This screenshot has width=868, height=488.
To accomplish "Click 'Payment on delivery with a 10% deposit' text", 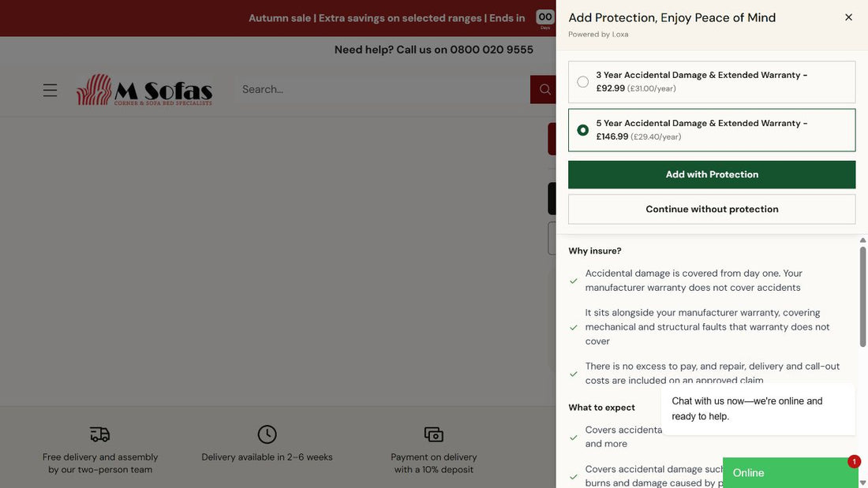I will click(433, 463).
